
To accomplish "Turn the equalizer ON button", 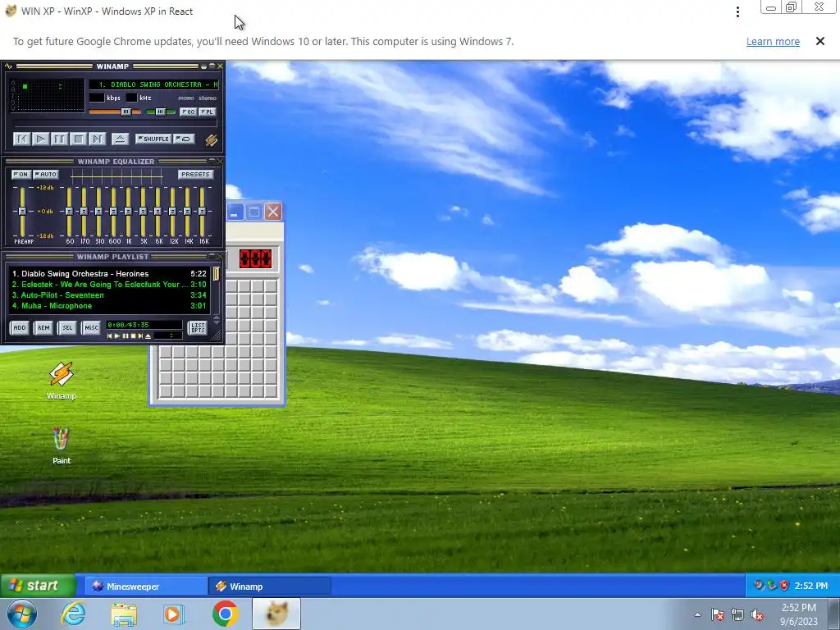I will point(21,175).
